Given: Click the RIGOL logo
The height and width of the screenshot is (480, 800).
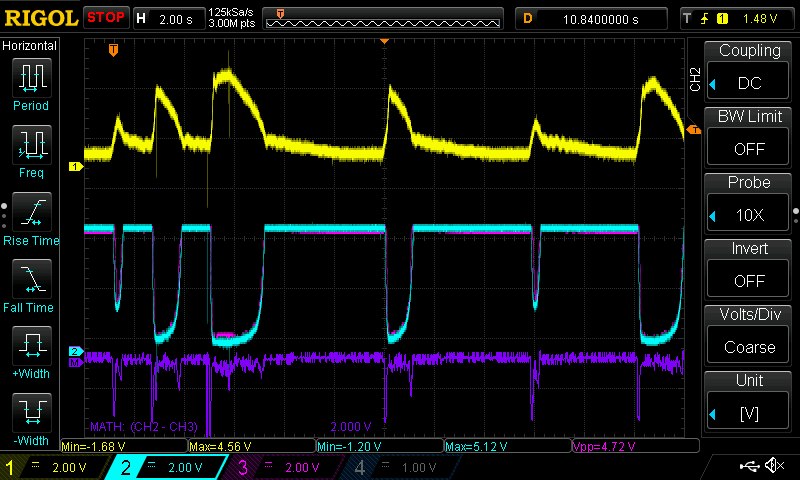Looking at the screenshot, I should point(40,17).
